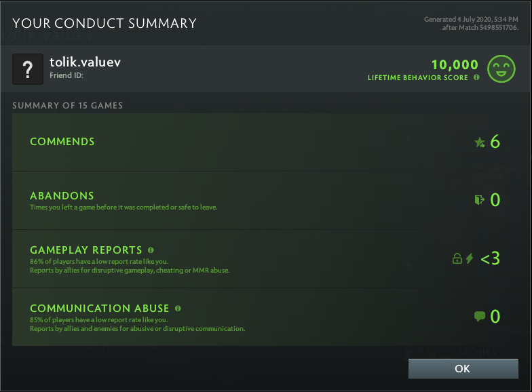Click info icon beside Communication Abuse heading
Viewport: 532px width, 392px height.
(x=178, y=308)
